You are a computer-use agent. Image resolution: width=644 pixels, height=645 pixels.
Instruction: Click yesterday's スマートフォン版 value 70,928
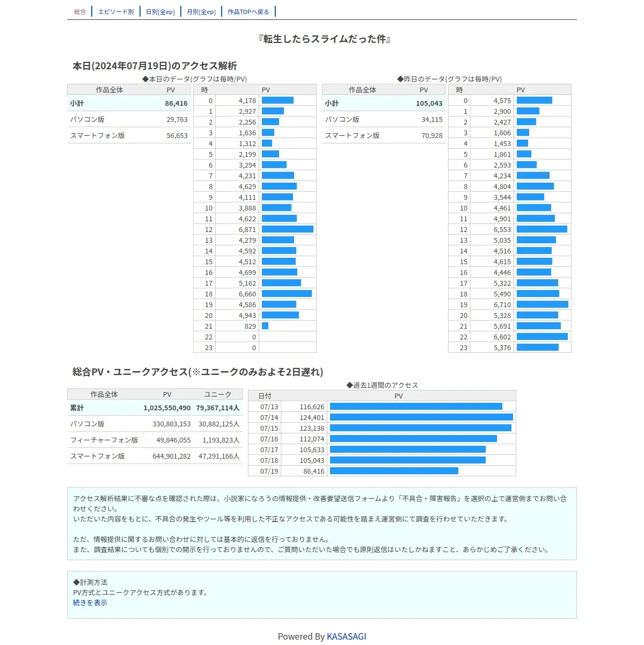pos(432,136)
